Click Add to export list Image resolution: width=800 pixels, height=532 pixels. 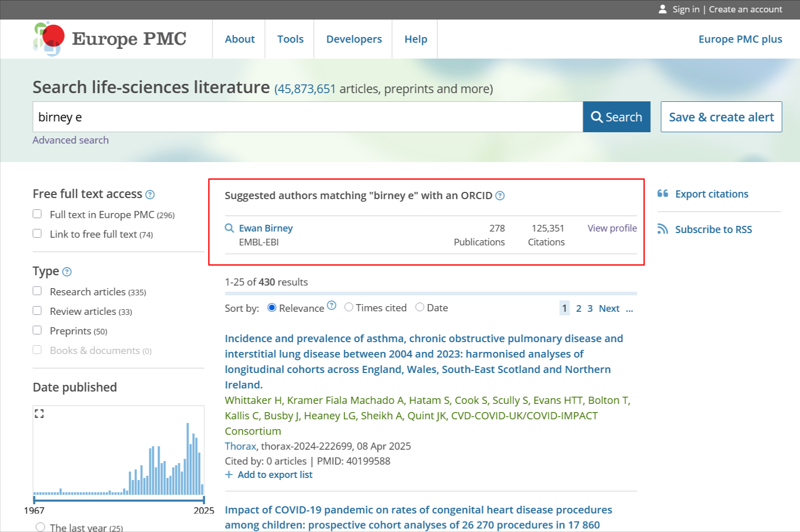pyautogui.click(x=275, y=474)
